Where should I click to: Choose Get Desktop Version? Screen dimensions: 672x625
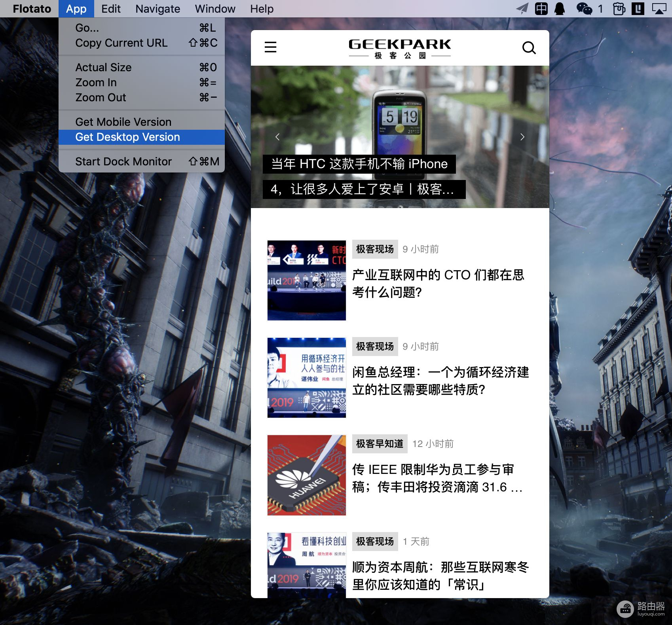tap(142, 137)
